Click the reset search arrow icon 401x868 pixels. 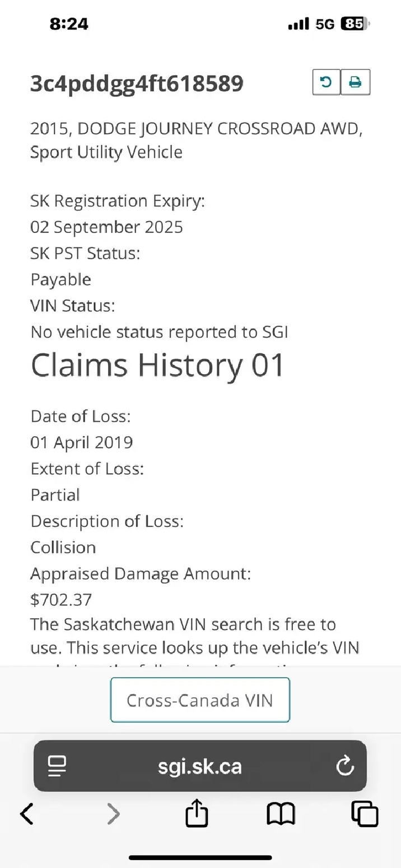[326, 83]
